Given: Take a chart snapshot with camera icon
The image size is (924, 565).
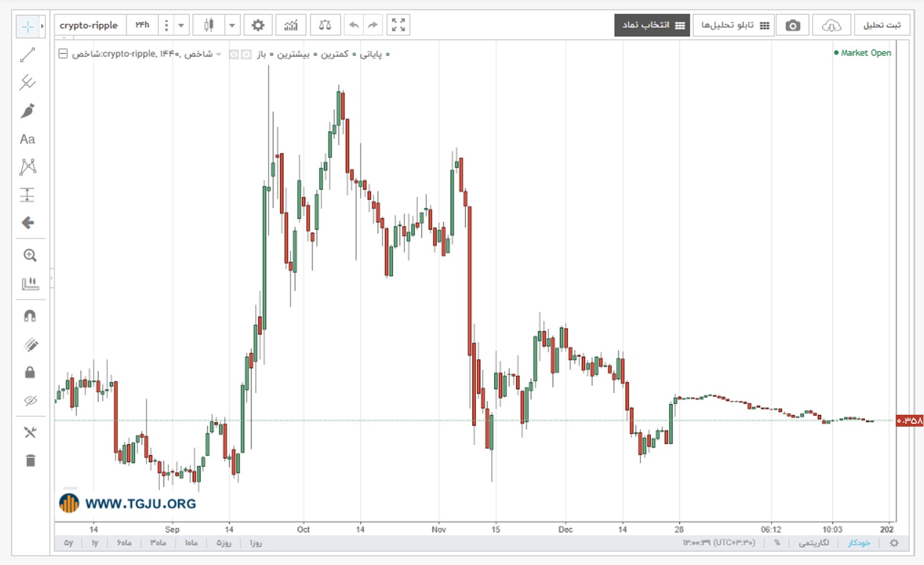Looking at the screenshot, I should click(793, 25).
